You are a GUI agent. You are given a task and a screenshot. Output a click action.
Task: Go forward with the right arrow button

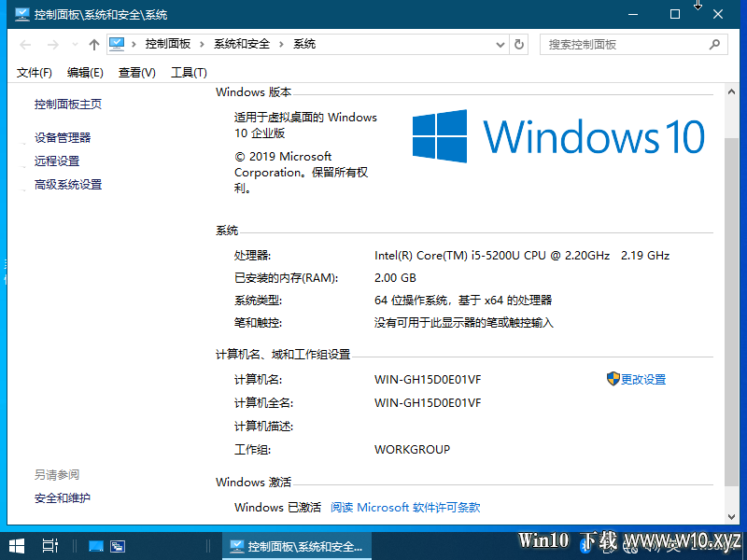pos(53,45)
